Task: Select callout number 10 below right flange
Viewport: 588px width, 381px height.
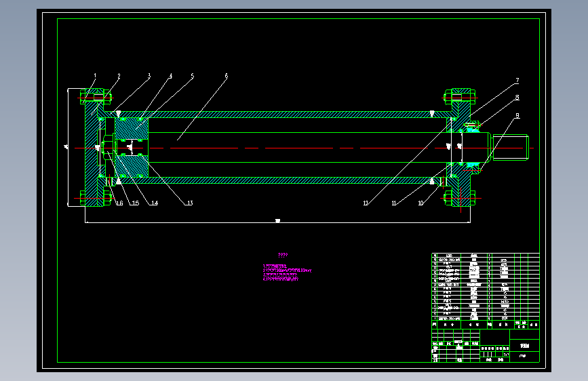Action: click(x=420, y=203)
